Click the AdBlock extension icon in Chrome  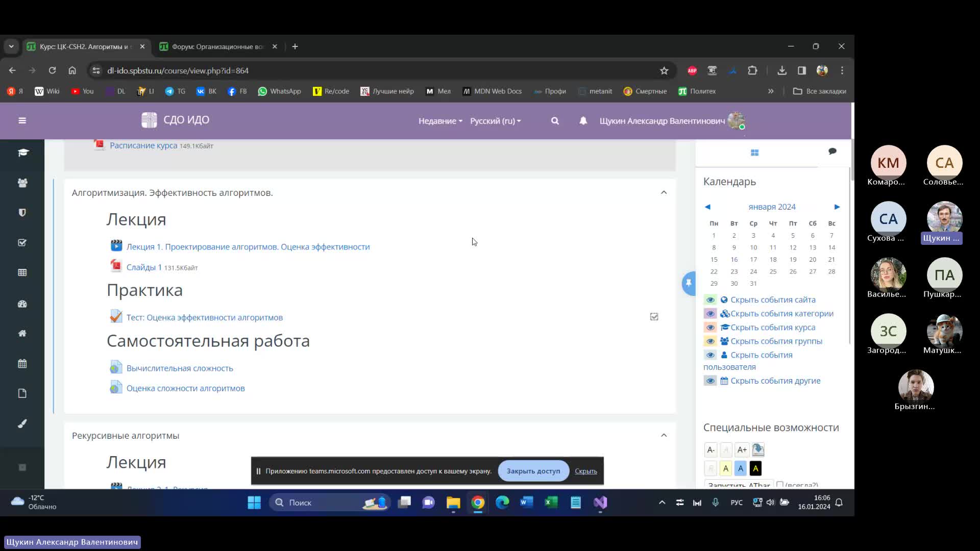[692, 70]
